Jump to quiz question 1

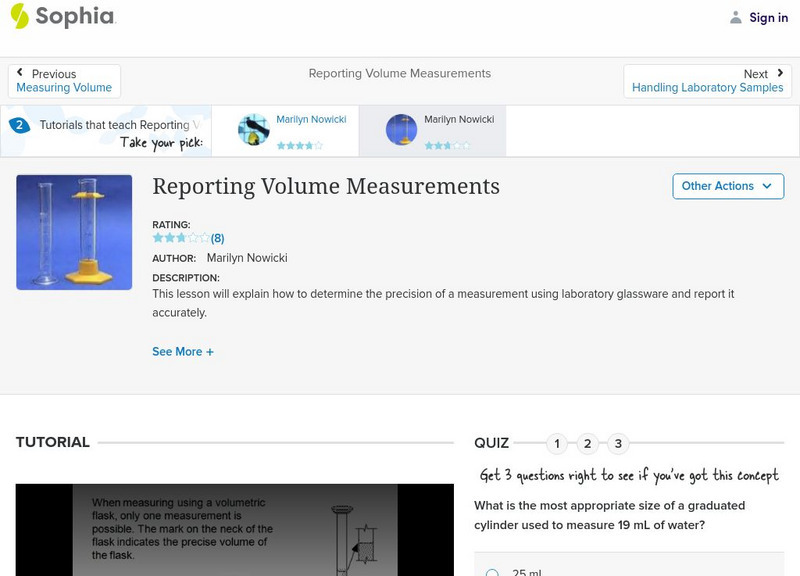coord(557,443)
